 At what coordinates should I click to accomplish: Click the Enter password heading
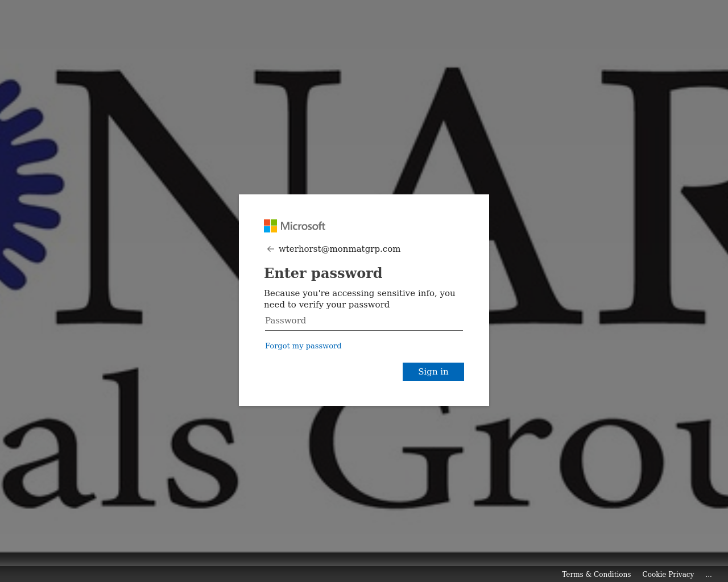click(323, 273)
